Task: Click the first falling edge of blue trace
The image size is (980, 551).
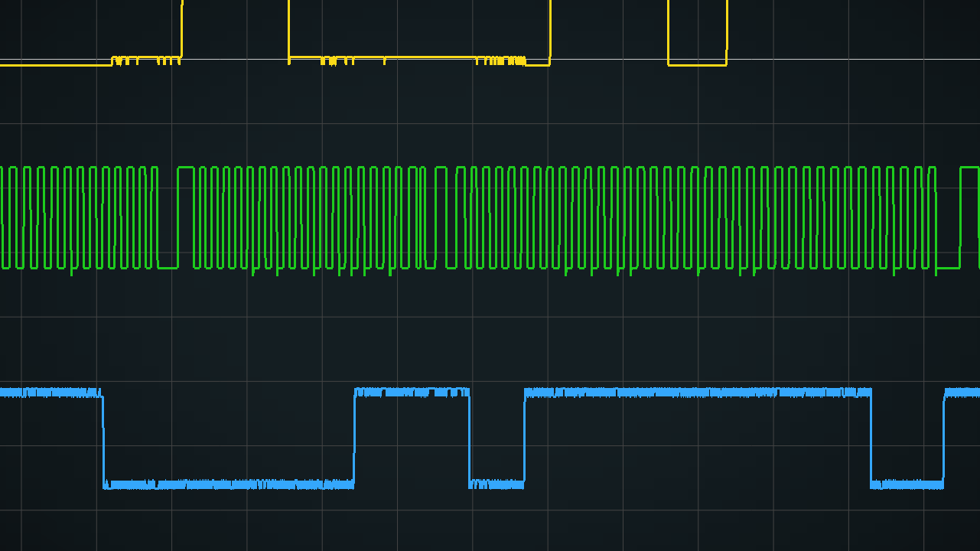Action: [103, 439]
